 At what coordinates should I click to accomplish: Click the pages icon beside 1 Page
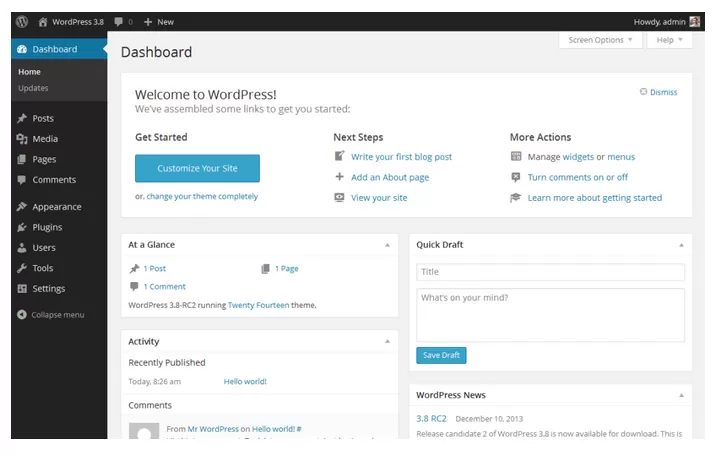point(265,268)
